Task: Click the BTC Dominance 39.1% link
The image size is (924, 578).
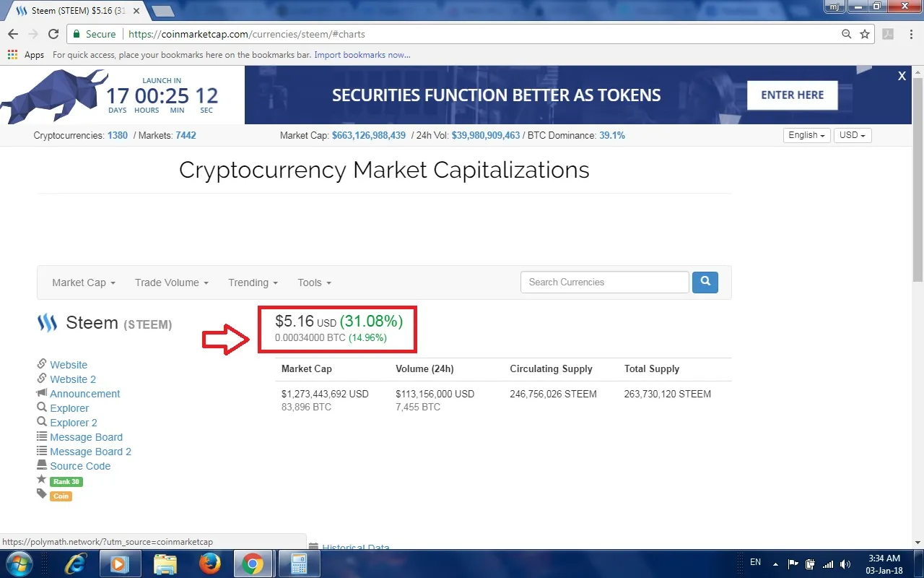Action: tap(612, 135)
